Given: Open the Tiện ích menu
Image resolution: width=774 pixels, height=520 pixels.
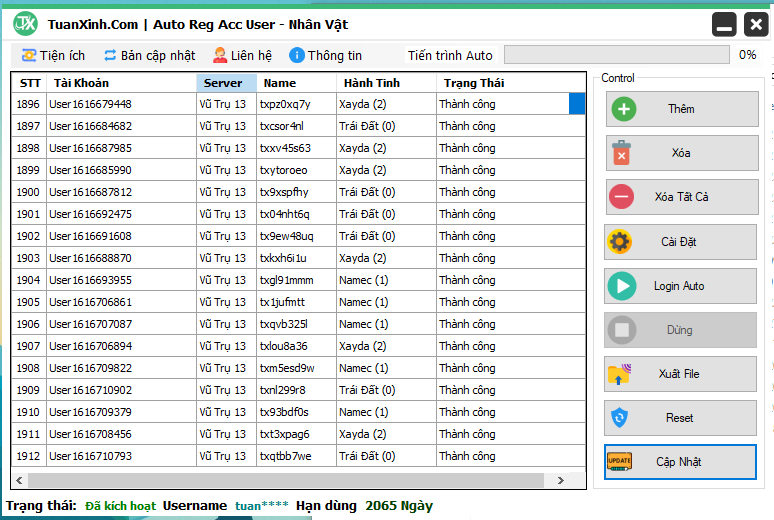Looking at the screenshot, I should coord(53,55).
